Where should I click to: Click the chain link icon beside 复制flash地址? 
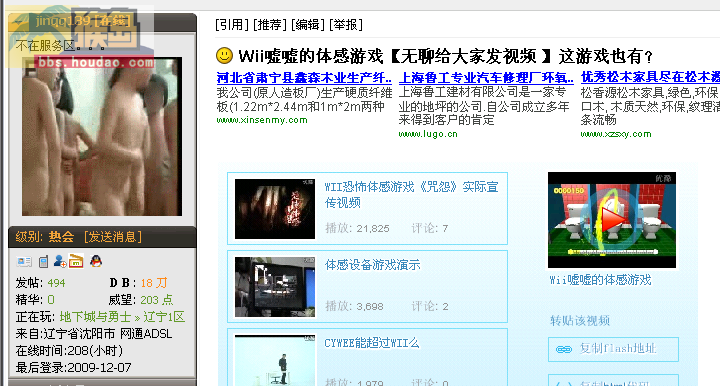(x=563, y=349)
